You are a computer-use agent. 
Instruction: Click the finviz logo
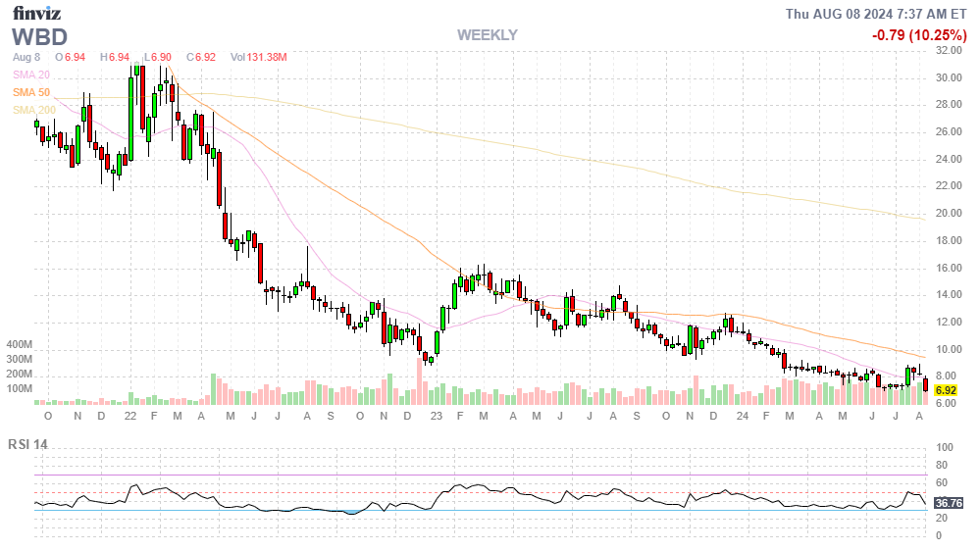click(37, 13)
